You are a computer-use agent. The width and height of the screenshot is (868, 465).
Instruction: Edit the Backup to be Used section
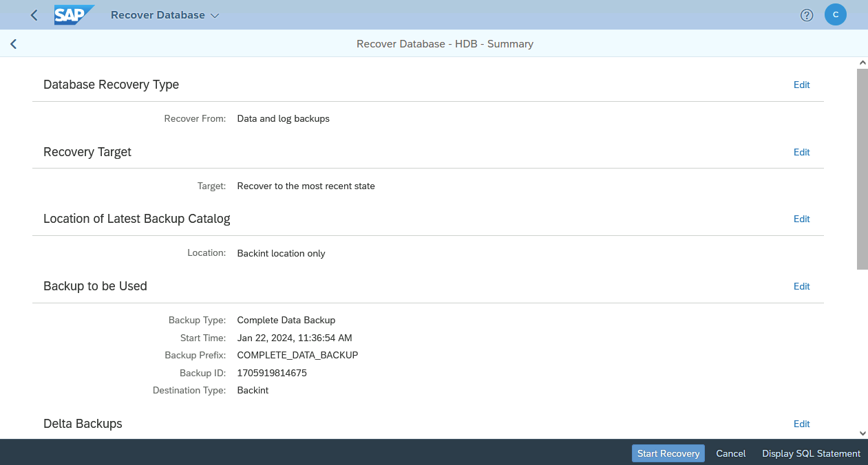tap(801, 286)
